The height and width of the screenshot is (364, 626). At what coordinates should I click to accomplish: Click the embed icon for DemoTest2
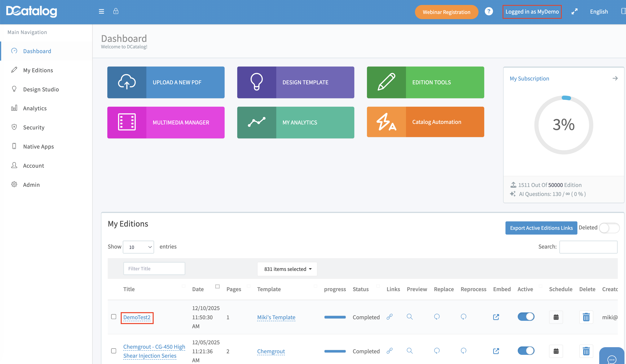[496, 317]
